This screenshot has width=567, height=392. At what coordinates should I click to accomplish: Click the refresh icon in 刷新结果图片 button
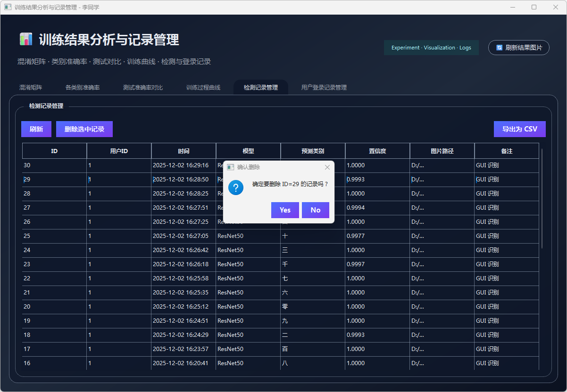coord(499,48)
